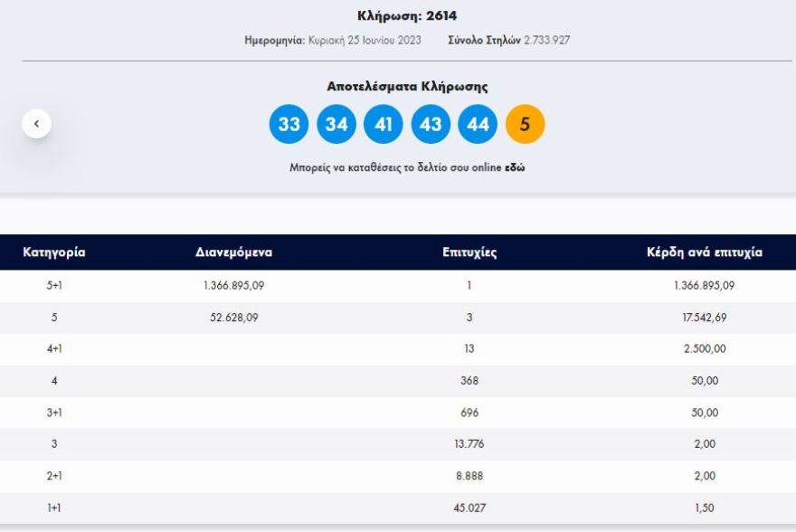Click the winning number ball 44

pos(476,124)
